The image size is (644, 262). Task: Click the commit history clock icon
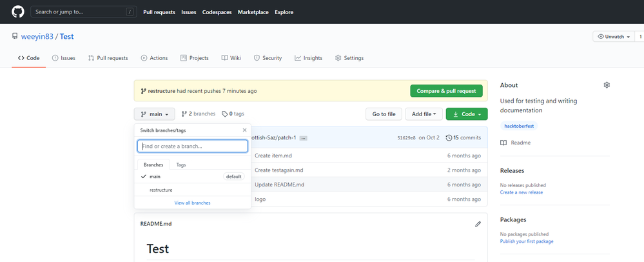(449, 137)
